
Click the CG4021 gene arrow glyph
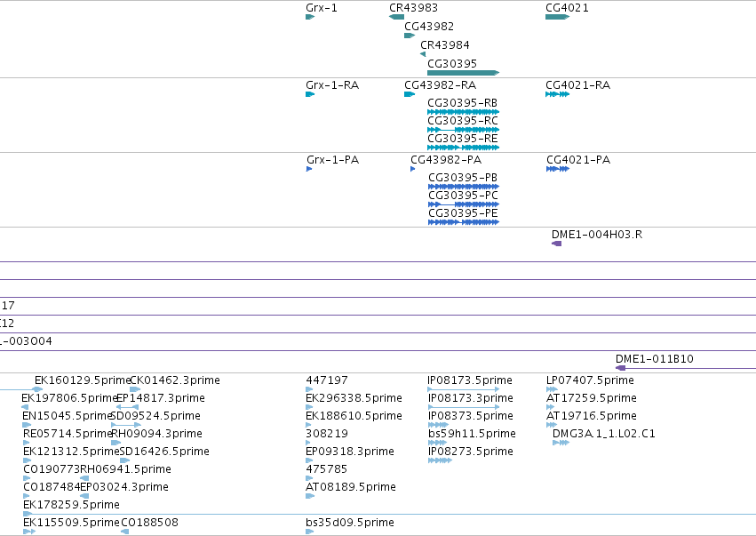[x=557, y=17]
